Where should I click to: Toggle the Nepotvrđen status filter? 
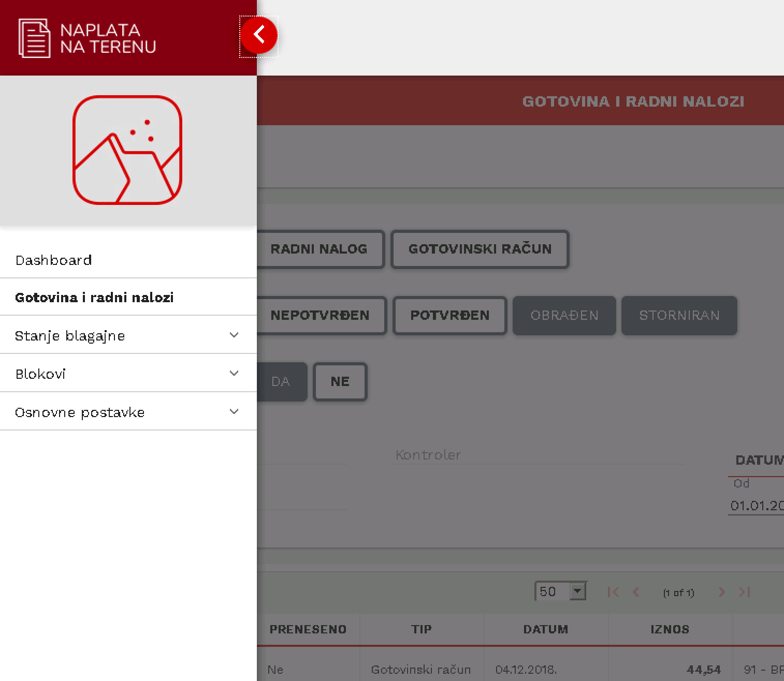coord(320,315)
